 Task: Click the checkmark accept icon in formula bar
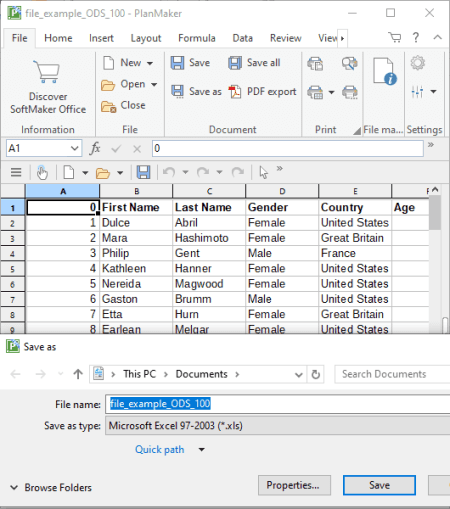pos(116,149)
